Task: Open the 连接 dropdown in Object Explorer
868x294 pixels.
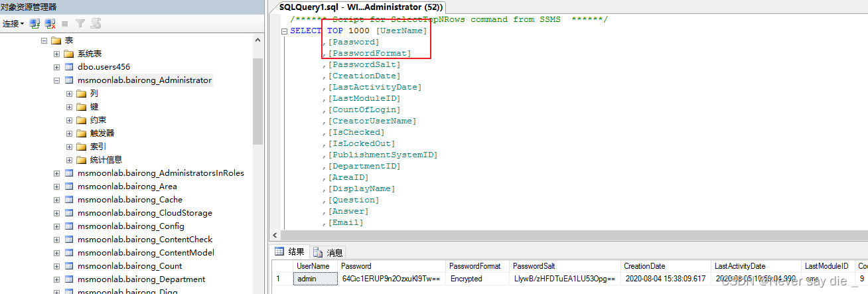Action: (x=13, y=23)
